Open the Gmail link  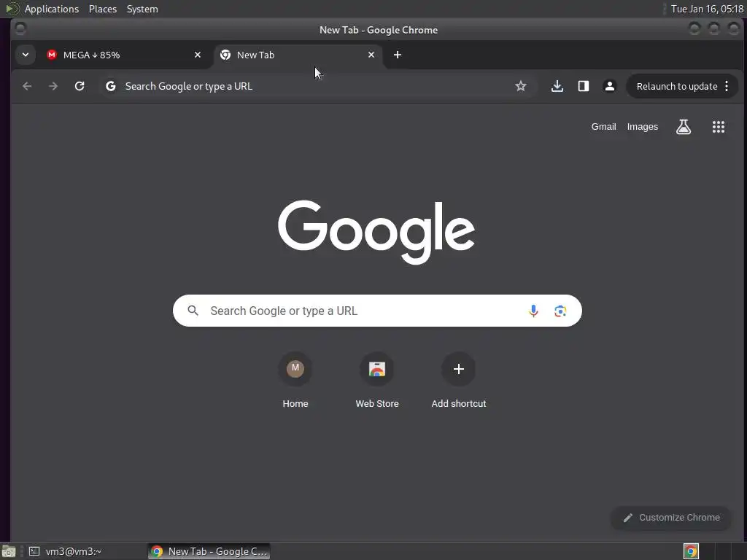[603, 127]
